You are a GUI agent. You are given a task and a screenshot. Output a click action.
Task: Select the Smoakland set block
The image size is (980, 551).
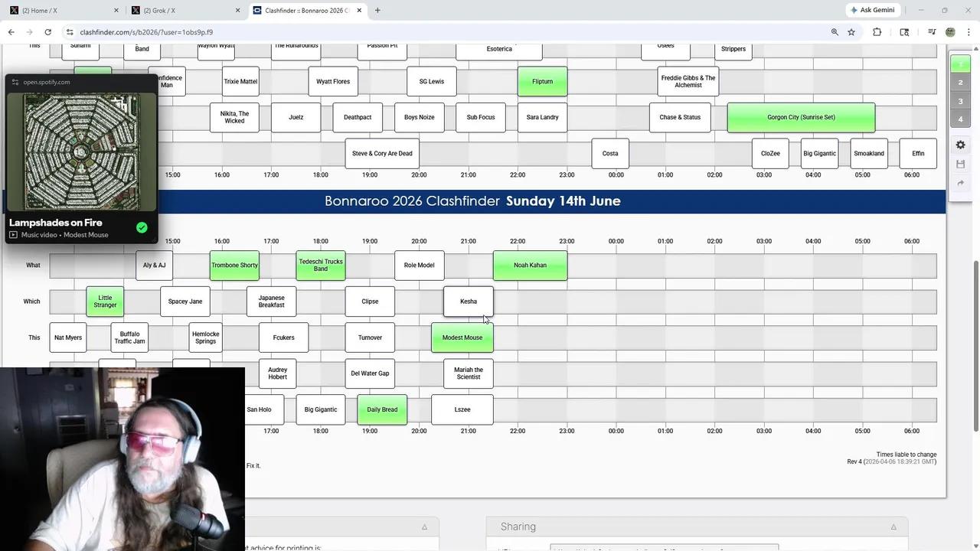[869, 153]
